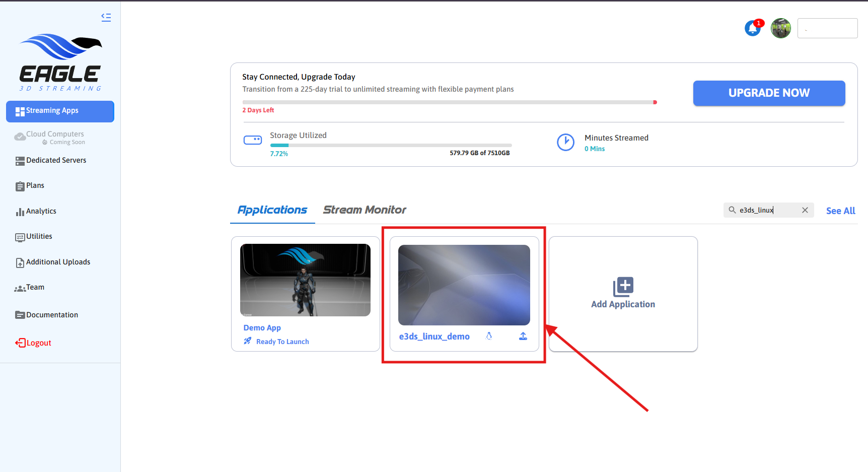Click the Linux penguin icon on e3ds_linux_demo
The image size is (868, 472).
tap(489, 336)
